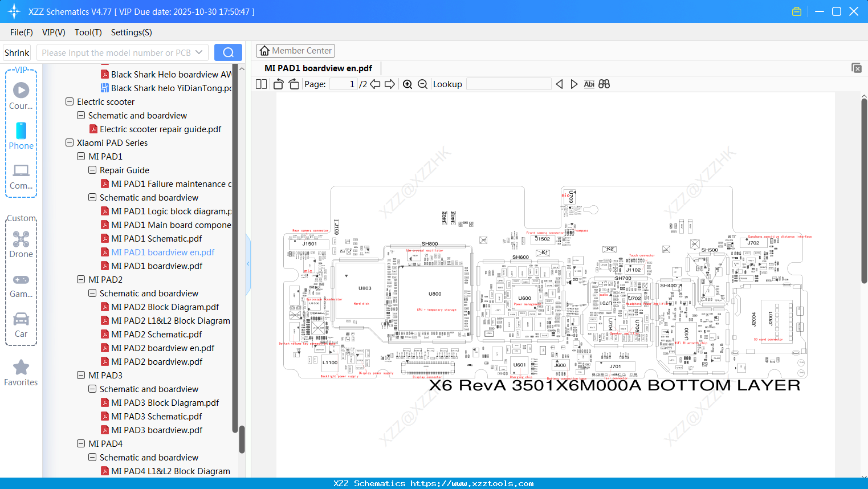Open the binoculars search tool
The height and width of the screenshot is (489, 868).
tap(604, 84)
